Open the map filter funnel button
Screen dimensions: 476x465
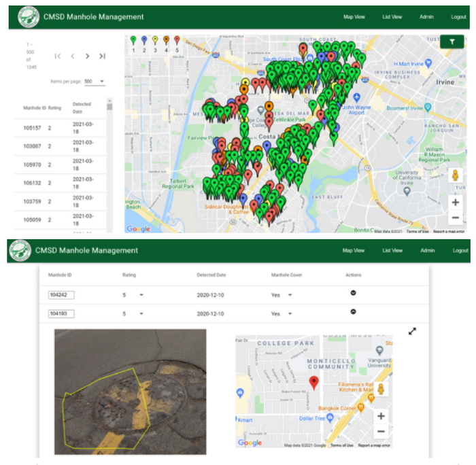(452, 42)
